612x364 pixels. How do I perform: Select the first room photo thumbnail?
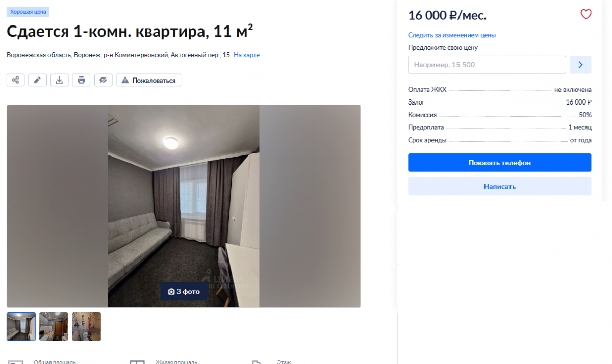(x=21, y=326)
